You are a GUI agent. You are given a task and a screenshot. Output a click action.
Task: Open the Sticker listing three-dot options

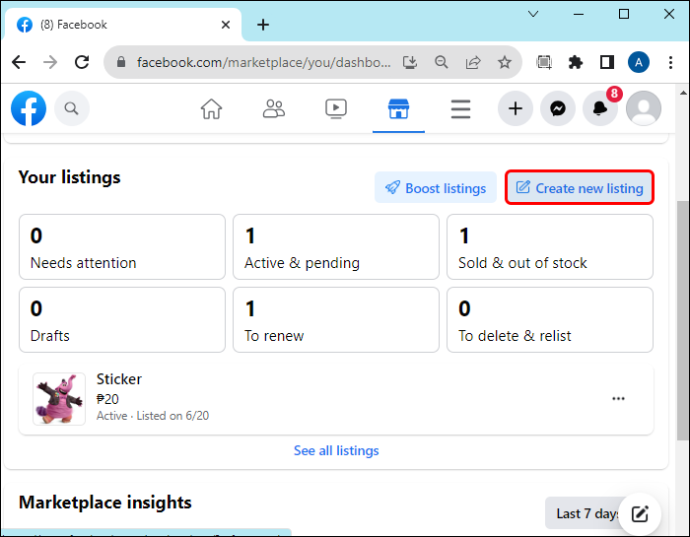pos(618,398)
